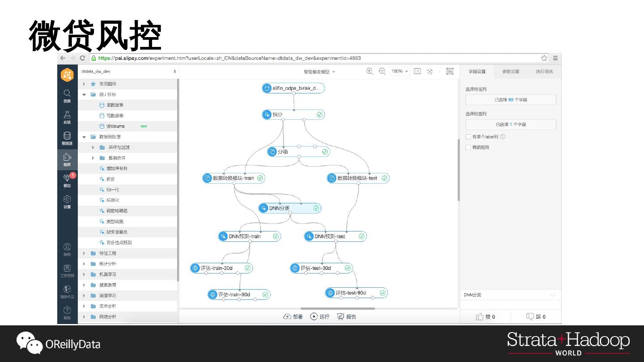644x362 pixels.
Task: Reload the page with refresh icon
Action: click(x=82, y=58)
